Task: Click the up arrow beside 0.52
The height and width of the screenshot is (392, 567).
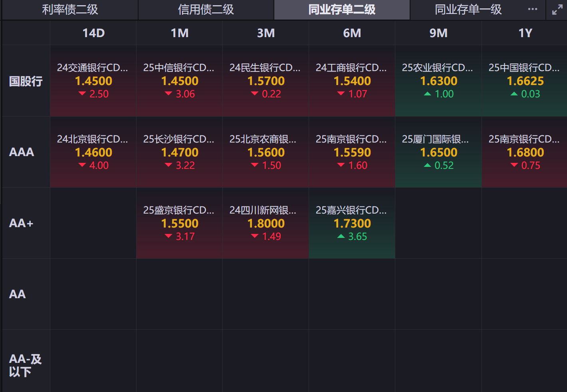Action: 427,165
